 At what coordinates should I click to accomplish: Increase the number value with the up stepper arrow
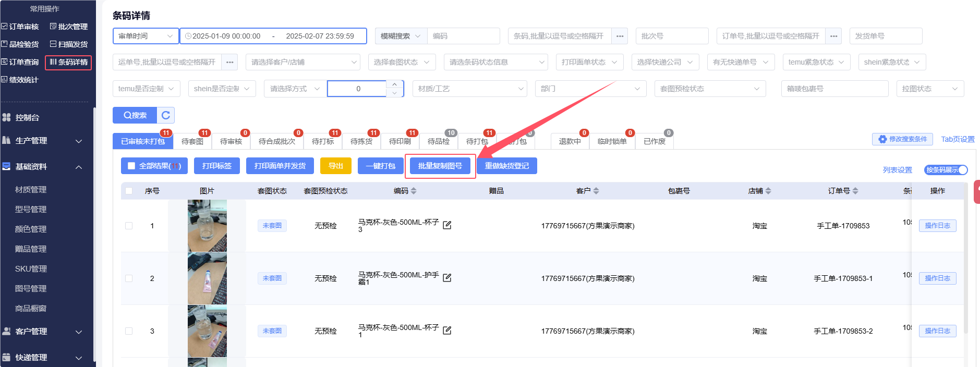pos(395,84)
